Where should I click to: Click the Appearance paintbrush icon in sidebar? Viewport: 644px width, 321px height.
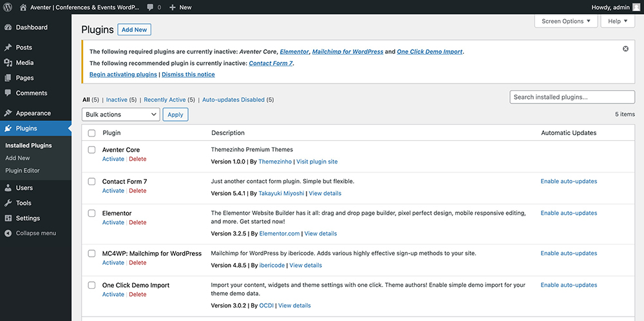(8, 113)
